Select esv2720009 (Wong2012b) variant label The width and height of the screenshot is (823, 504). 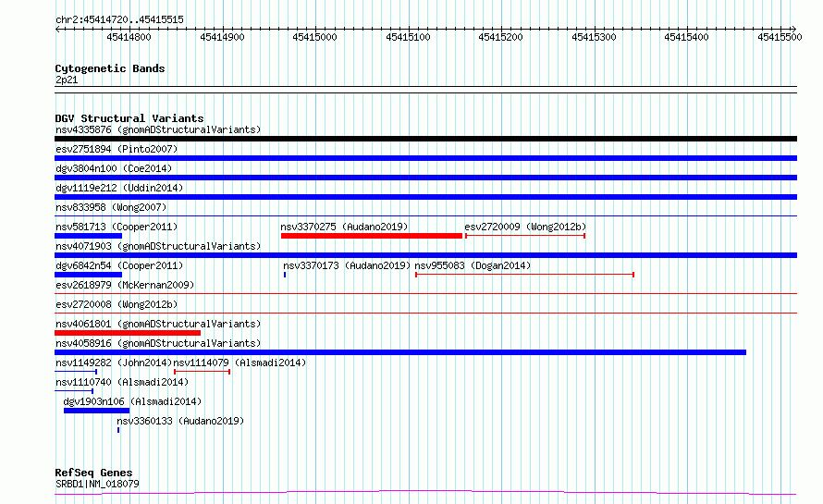click(x=525, y=227)
